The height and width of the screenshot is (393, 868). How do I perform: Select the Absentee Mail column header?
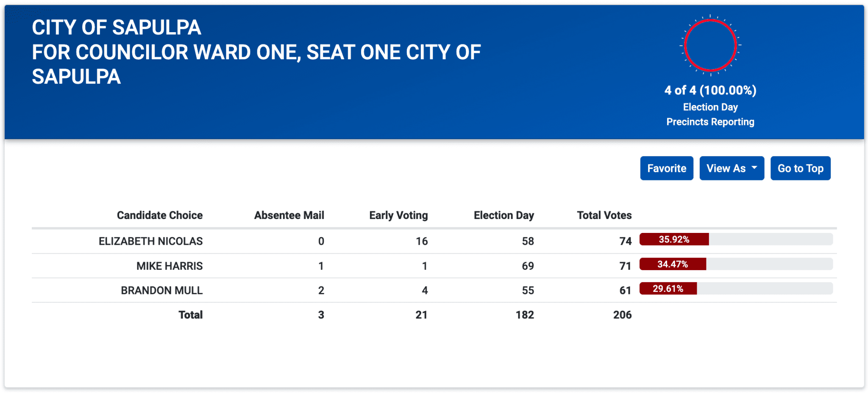pos(289,215)
